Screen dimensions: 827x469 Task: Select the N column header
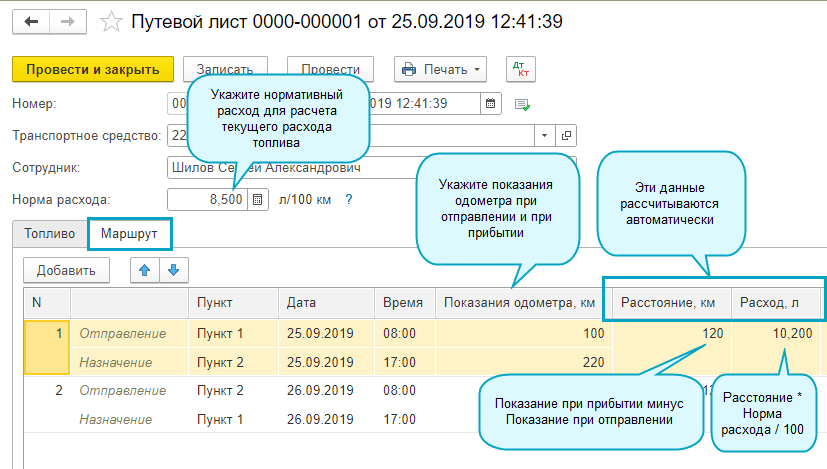click(x=47, y=303)
